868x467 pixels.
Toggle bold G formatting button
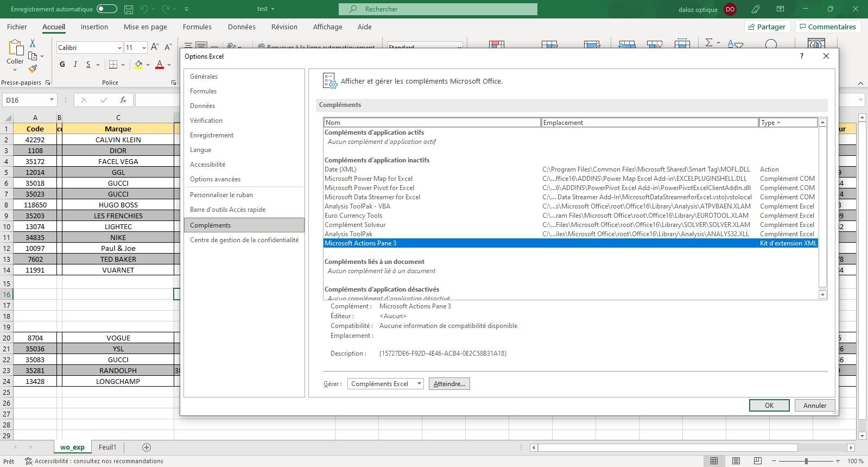click(x=62, y=65)
